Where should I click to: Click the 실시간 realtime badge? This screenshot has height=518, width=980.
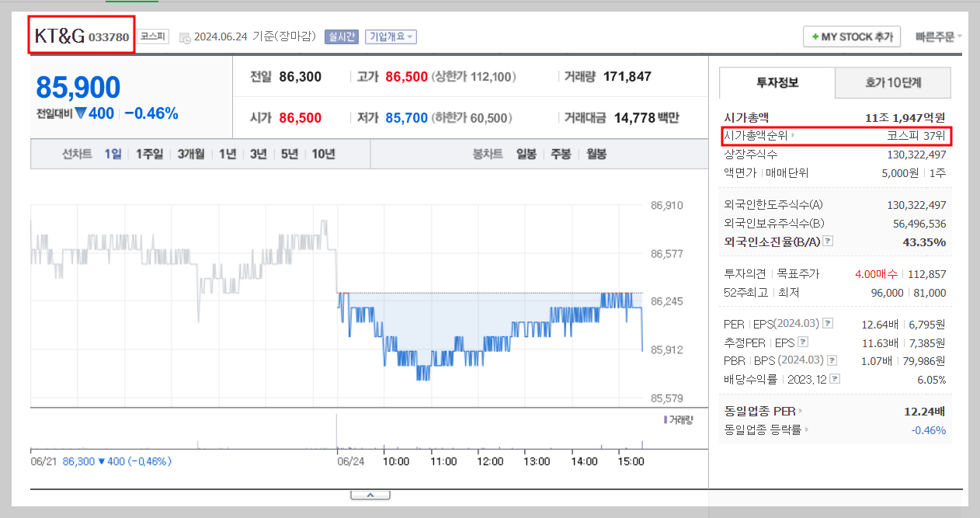(x=342, y=37)
